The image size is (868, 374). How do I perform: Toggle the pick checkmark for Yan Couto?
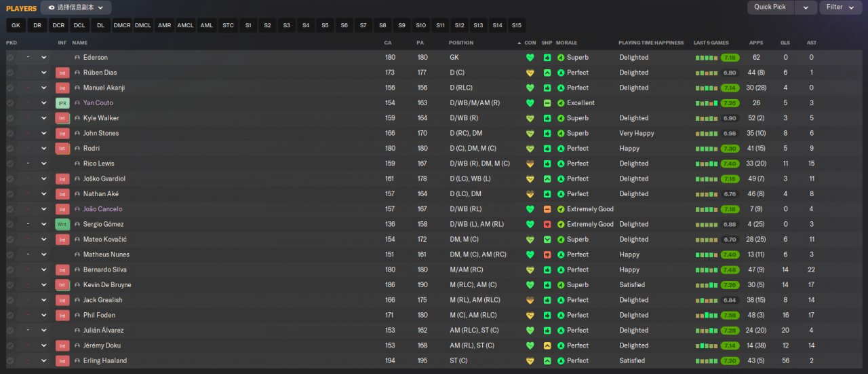pos(10,103)
